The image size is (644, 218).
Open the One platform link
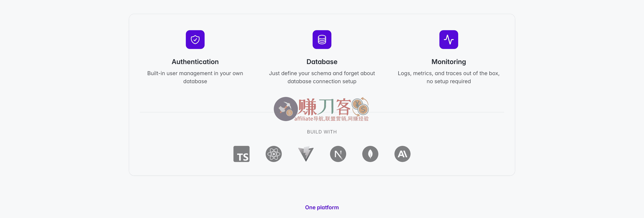click(x=322, y=207)
